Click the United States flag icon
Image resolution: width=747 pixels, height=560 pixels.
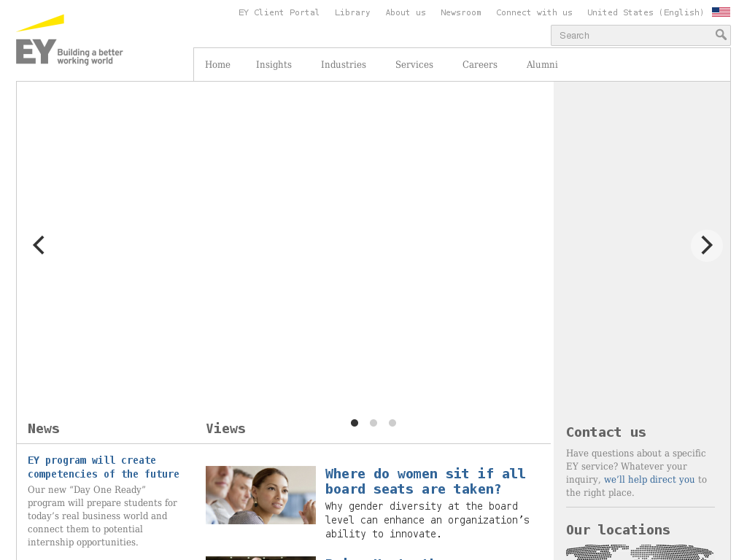pyautogui.click(x=721, y=12)
